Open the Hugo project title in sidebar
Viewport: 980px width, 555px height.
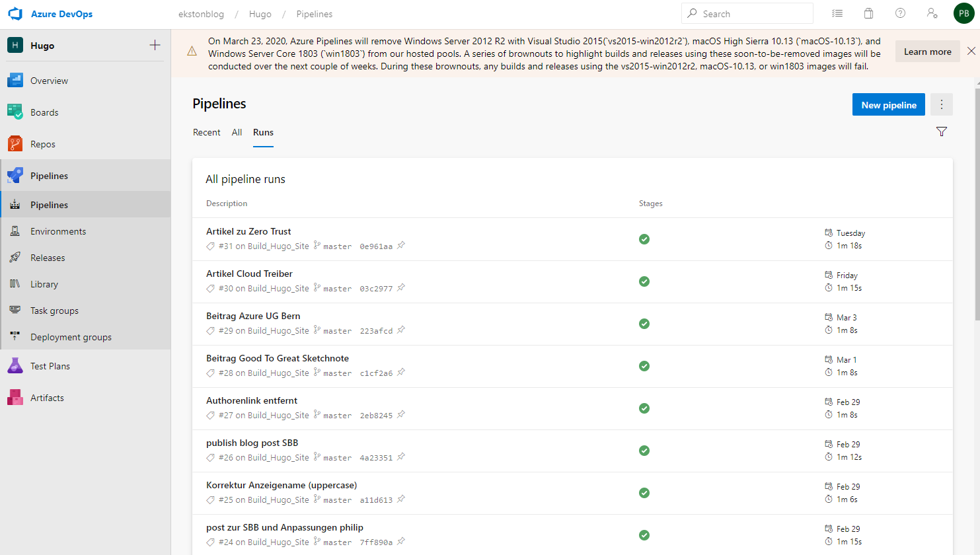pos(42,46)
